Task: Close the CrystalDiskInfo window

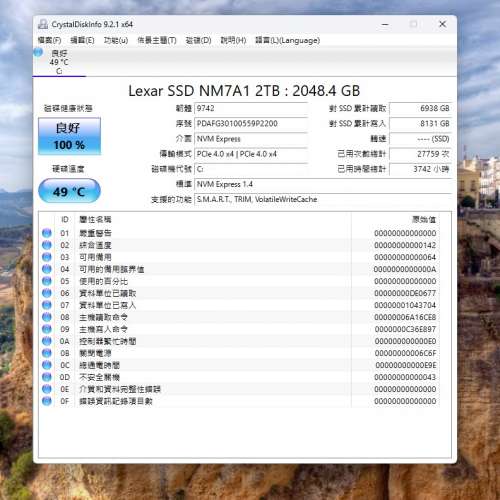Action: coord(442,24)
